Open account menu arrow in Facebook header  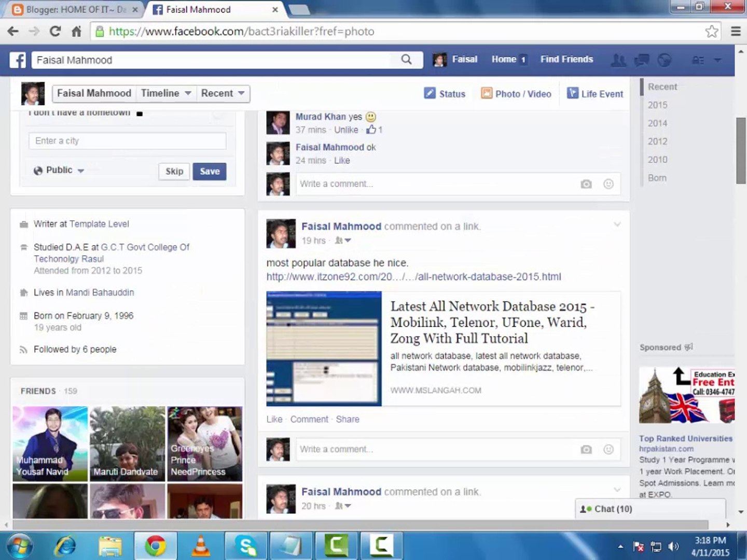point(717,60)
